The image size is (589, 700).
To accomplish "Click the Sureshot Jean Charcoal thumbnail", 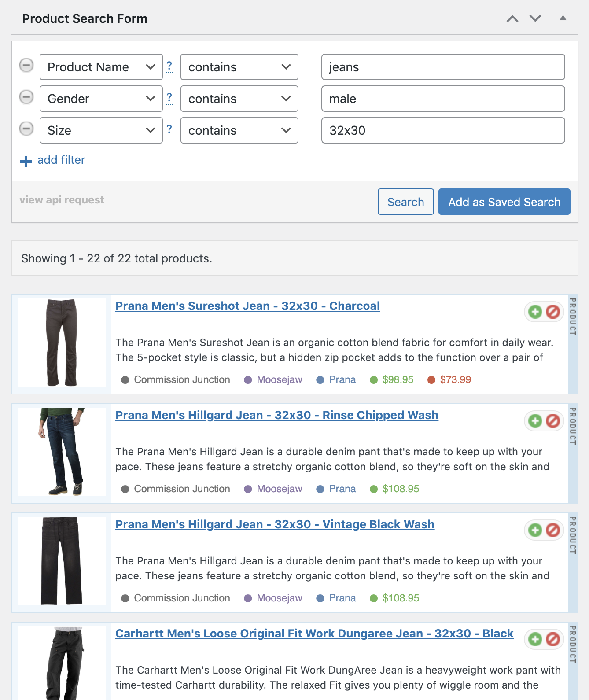I will click(x=62, y=343).
